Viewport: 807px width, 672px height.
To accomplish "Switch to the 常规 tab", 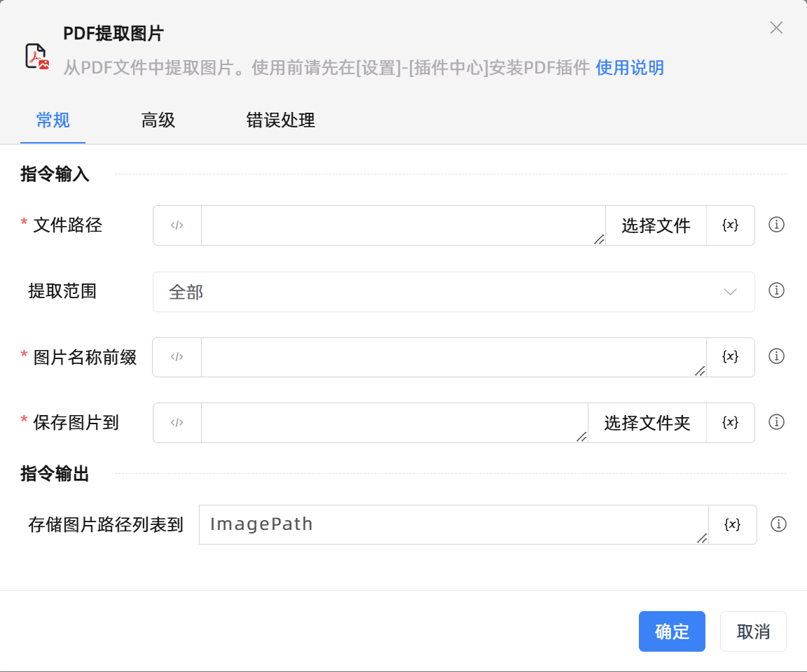I will (53, 120).
